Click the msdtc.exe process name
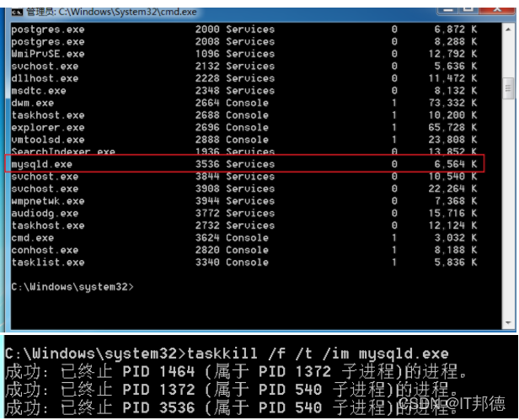Screen dimensions: 519x420 point(39,90)
